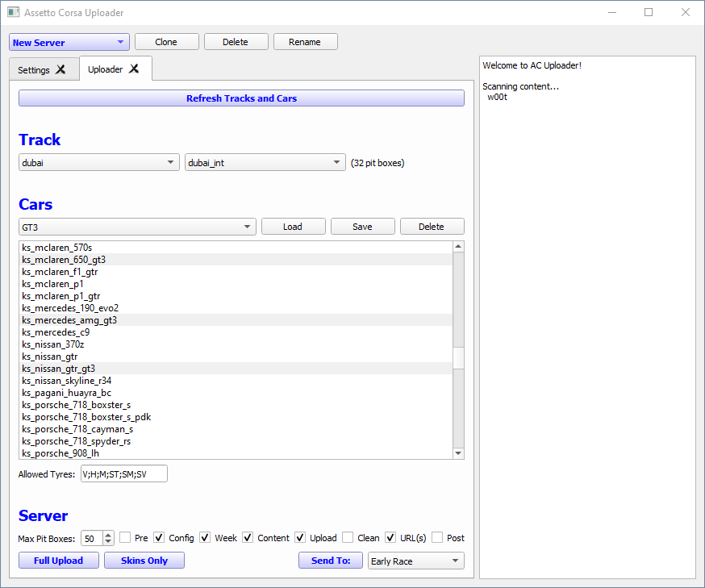
Task: Close the Settings tab with its X icon
Action: coord(60,69)
